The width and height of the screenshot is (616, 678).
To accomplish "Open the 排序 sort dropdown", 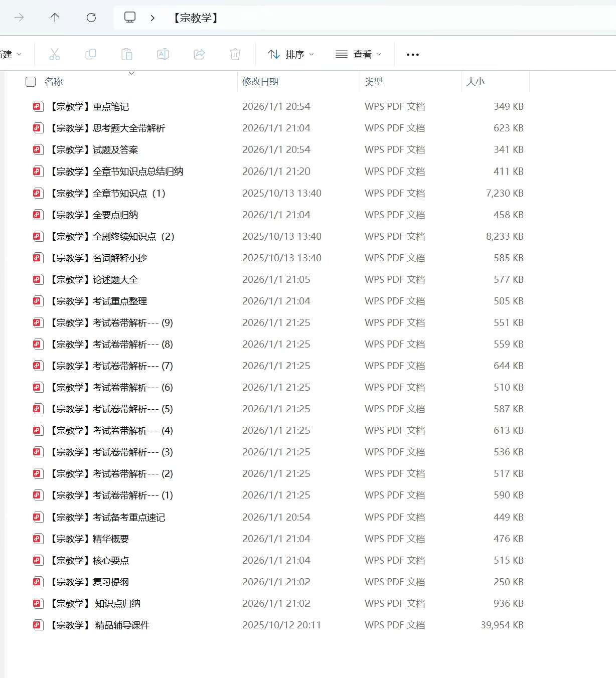I will (x=291, y=54).
